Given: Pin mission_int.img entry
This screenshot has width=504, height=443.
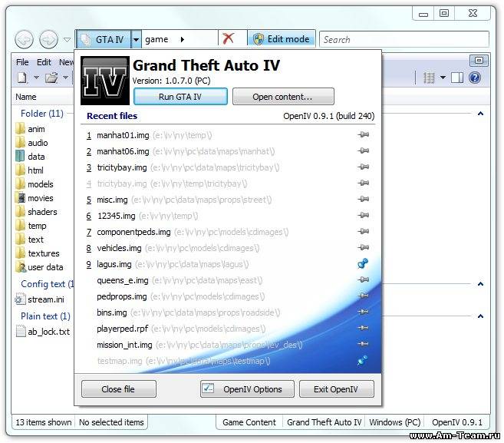Looking at the screenshot, I should 363,344.
